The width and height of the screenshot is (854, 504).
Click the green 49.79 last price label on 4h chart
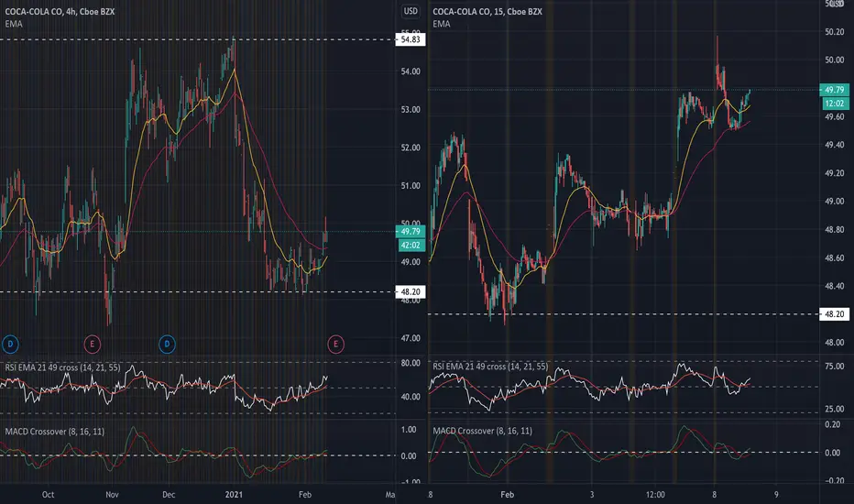(411, 232)
